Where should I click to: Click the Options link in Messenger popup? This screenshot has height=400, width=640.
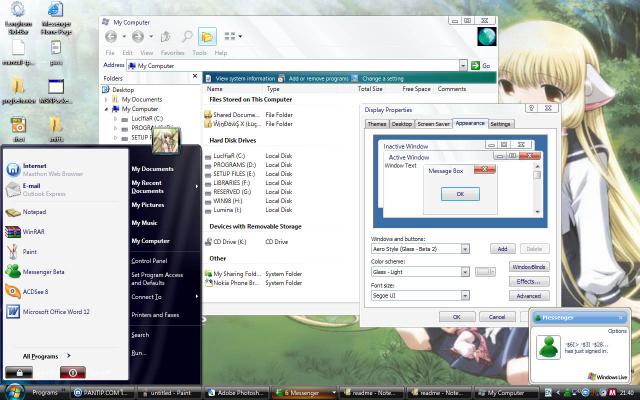tap(617, 331)
